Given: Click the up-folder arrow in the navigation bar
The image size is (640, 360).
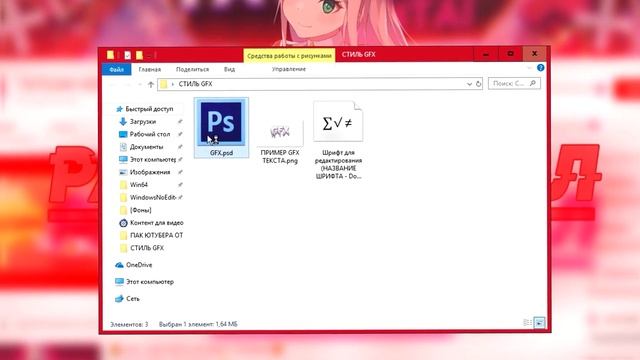Looking at the screenshot, I should (151, 84).
